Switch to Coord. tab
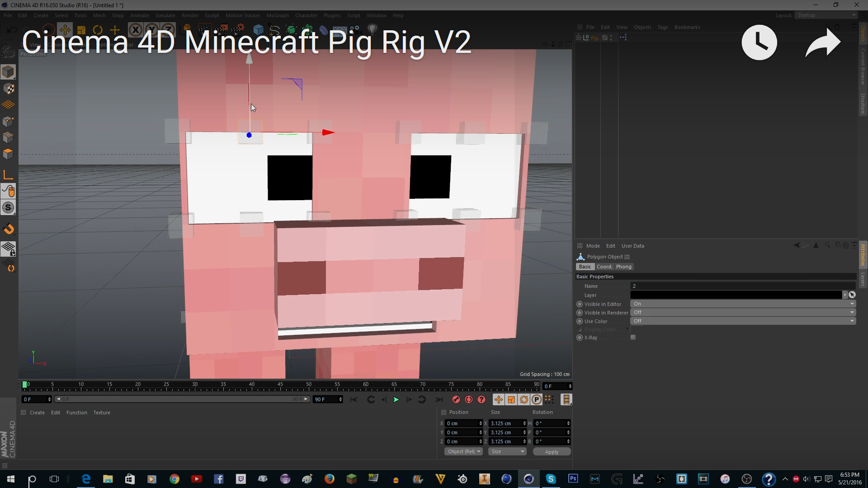The height and width of the screenshot is (488, 868). pyautogui.click(x=604, y=267)
